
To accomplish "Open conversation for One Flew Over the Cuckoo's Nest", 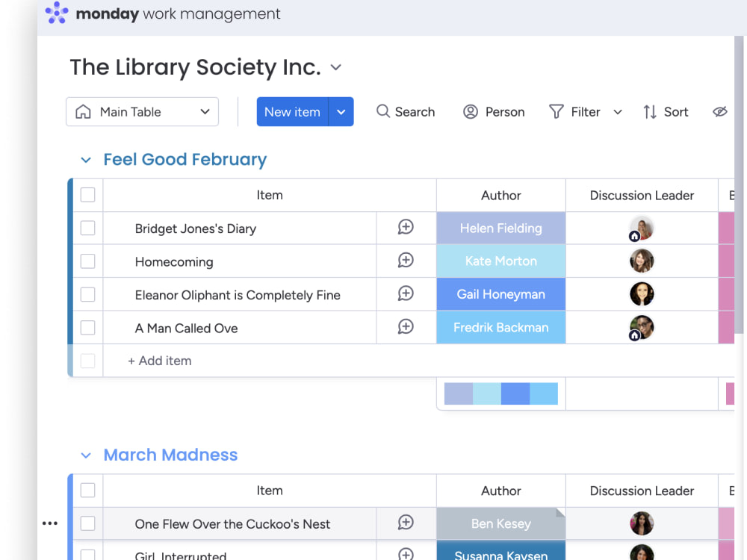I will point(406,523).
